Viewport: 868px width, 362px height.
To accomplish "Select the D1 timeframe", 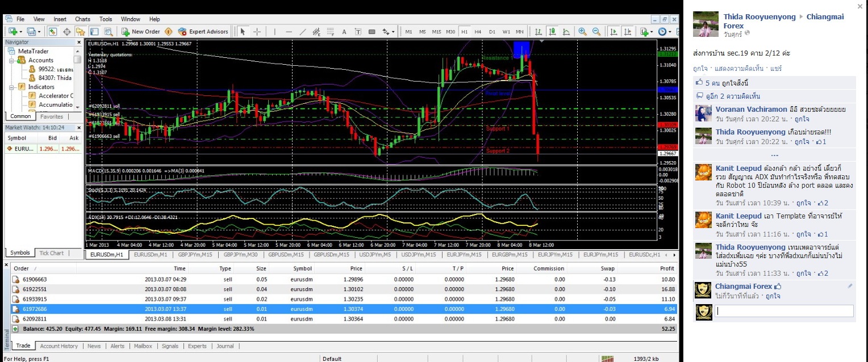I will [x=492, y=32].
